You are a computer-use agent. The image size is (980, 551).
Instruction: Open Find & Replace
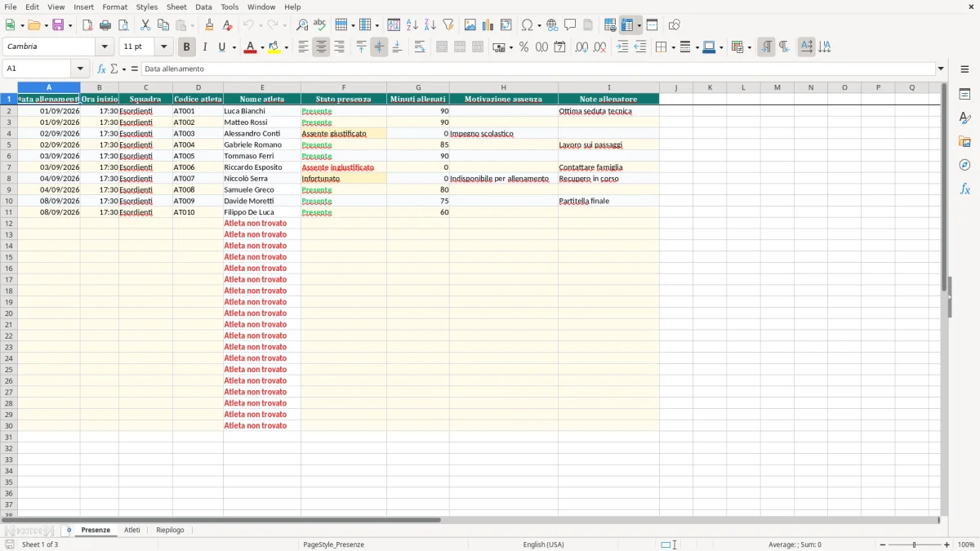(x=302, y=25)
